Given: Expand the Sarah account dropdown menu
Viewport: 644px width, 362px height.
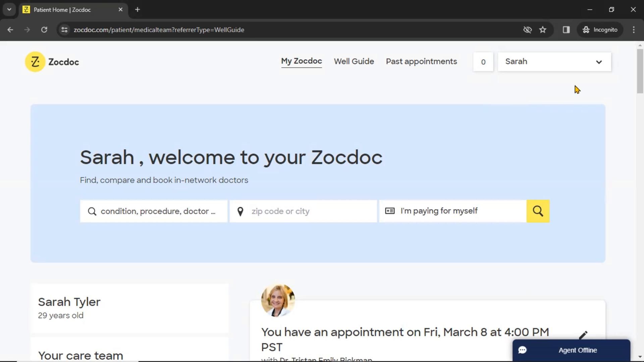Looking at the screenshot, I should 553,61.
